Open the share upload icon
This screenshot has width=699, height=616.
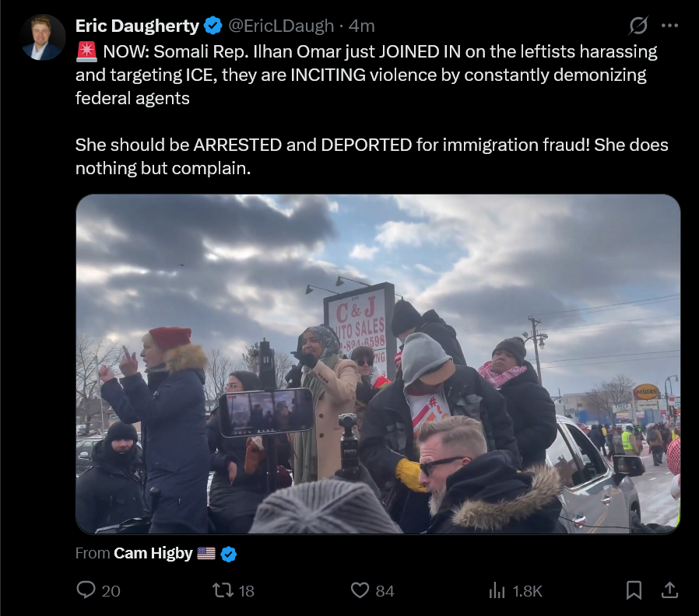click(669, 590)
